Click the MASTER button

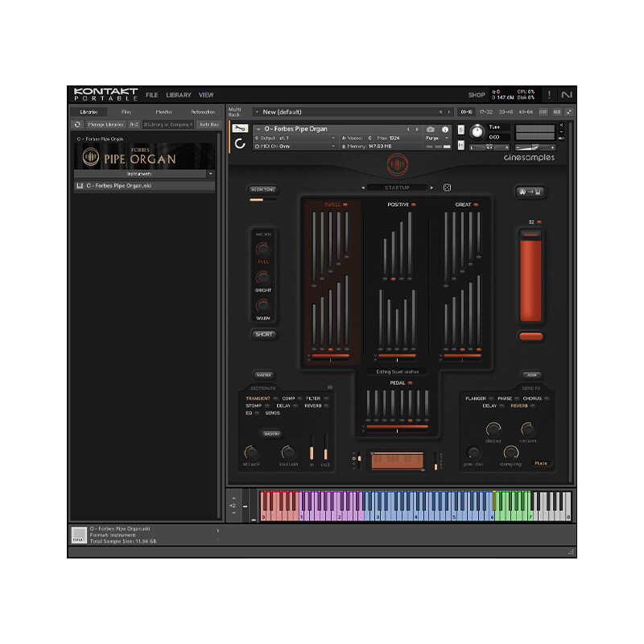[x=264, y=375]
